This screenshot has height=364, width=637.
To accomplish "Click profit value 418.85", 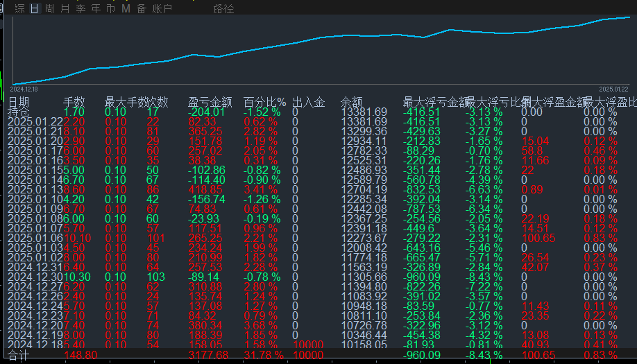I will pyautogui.click(x=205, y=189).
